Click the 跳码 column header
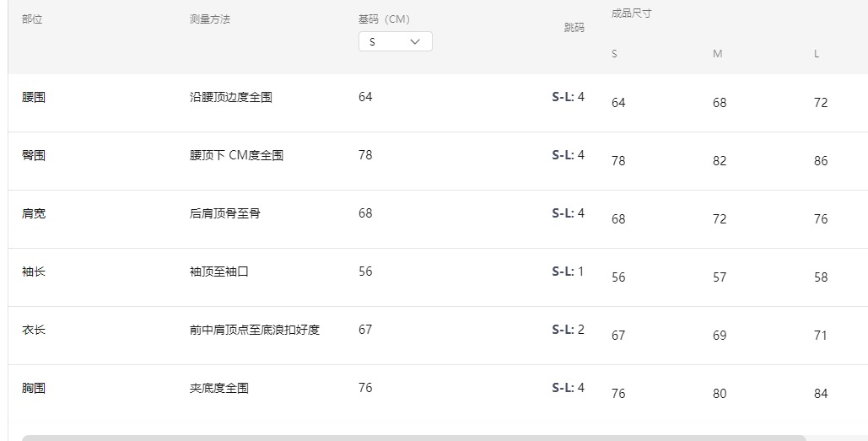Screen dimensions: 868x441 click(574, 28)
